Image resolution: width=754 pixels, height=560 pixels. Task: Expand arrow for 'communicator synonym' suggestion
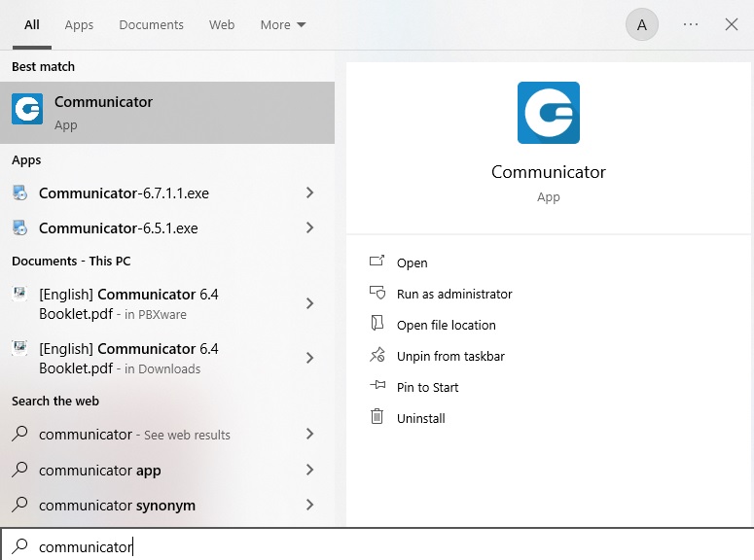310,506
